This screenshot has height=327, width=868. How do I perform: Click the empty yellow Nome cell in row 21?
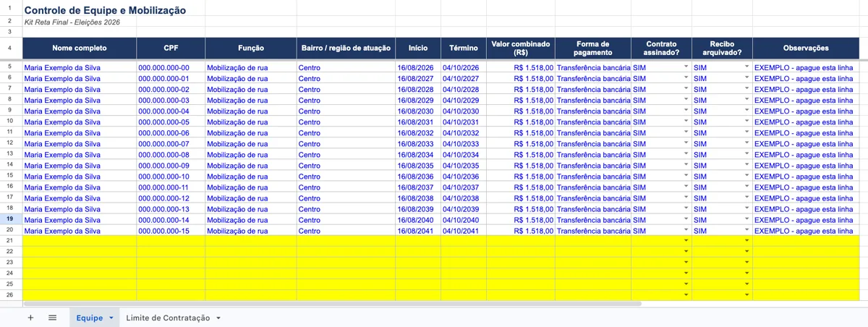(x=80, y=240)
